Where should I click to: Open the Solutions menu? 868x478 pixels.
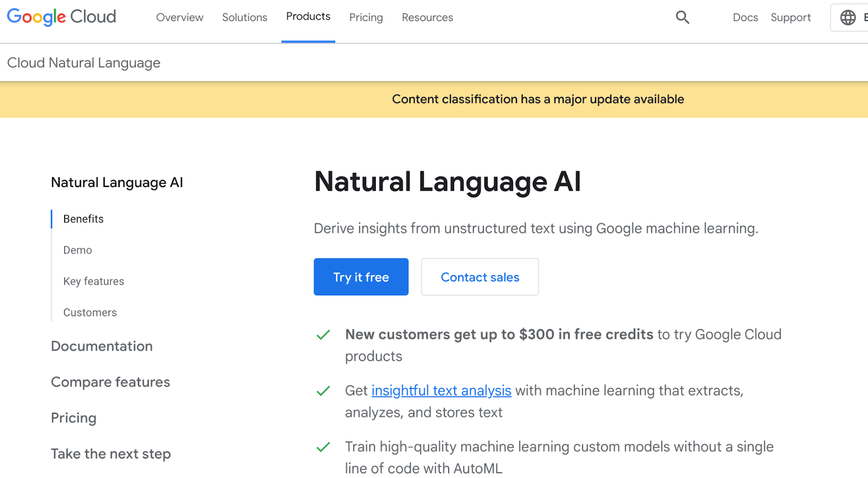pyautogui.click(x=245, y=17)
